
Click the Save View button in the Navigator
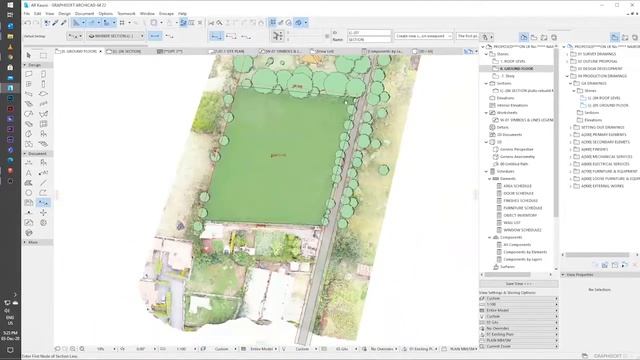(x=519, y=284)
